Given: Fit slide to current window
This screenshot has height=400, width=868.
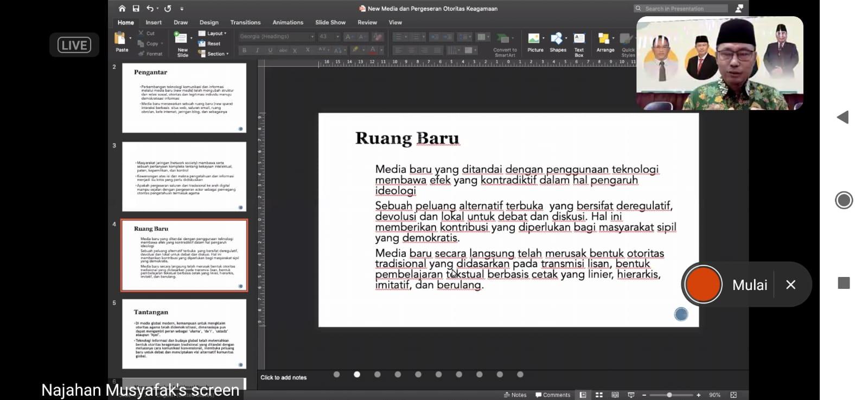Looking at the screenshot, I should (733, 395).
